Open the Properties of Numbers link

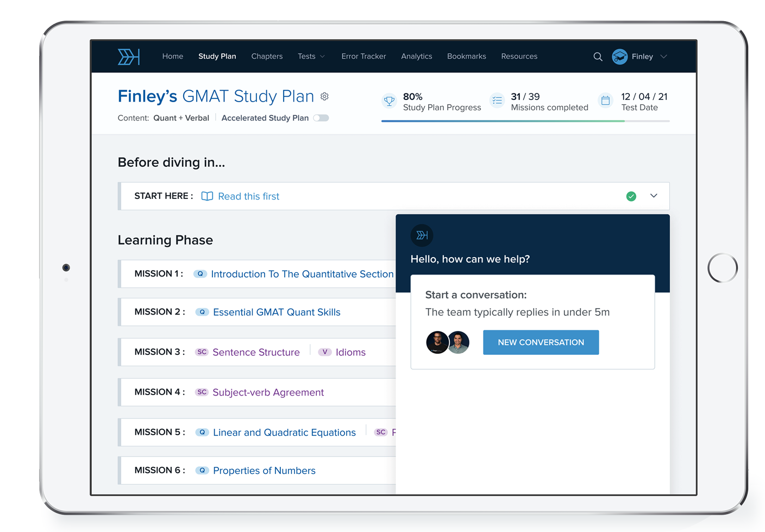pyautogui.click(x=264, y=471)
